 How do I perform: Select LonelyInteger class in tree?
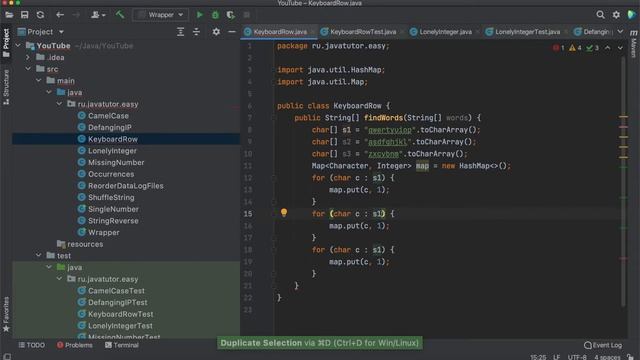pos(112,151)
